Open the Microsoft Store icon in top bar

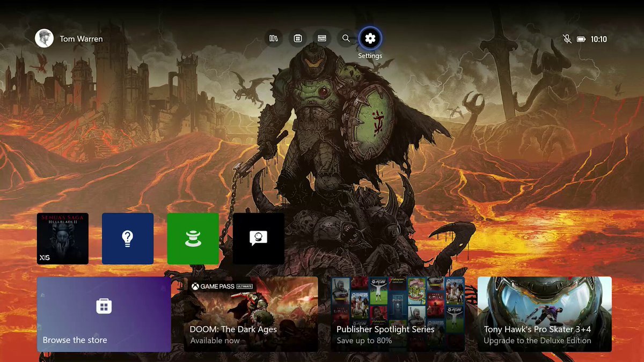[298, 39]
